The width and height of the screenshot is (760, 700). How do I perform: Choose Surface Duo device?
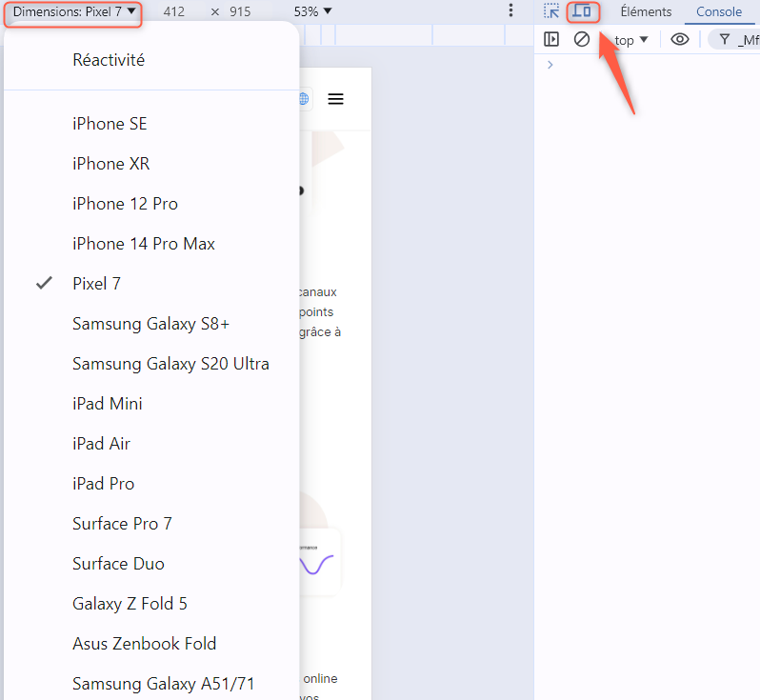[151, 564]
